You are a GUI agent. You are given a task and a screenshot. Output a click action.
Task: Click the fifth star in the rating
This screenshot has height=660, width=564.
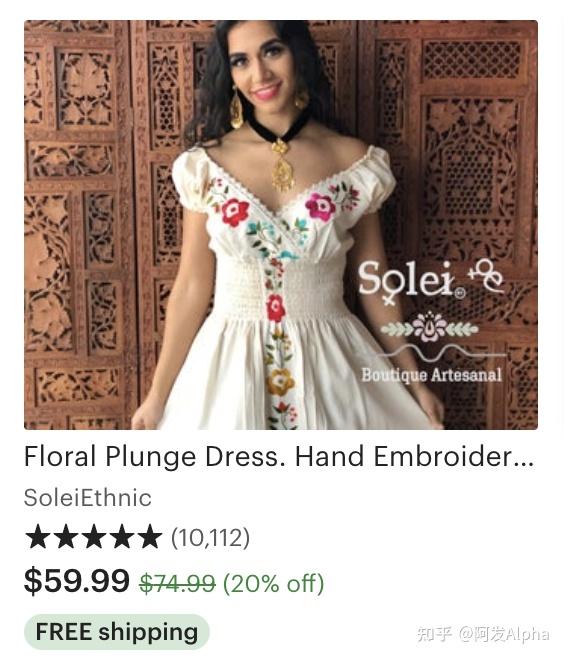149,537
